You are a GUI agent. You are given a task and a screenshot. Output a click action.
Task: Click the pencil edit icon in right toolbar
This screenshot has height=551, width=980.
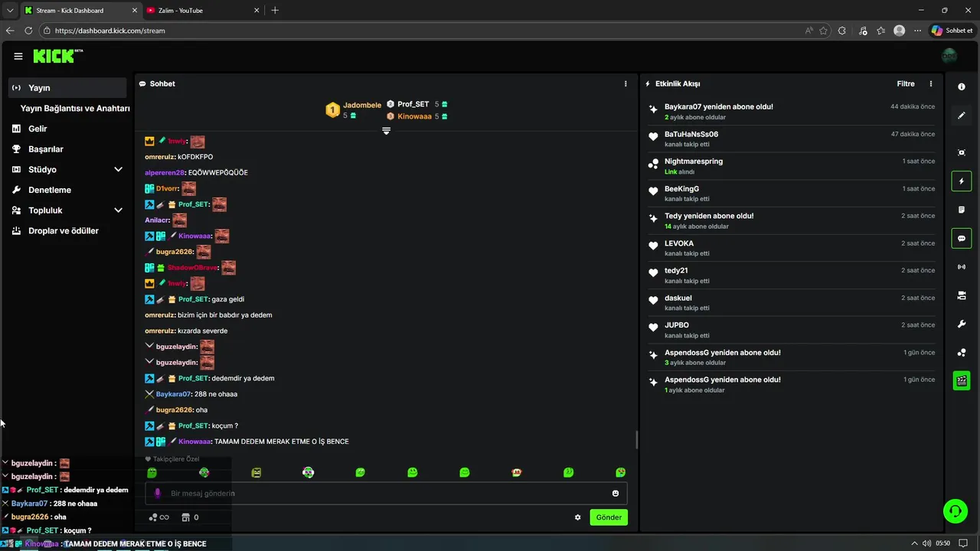pyautogui.click(x=962, y=116)
